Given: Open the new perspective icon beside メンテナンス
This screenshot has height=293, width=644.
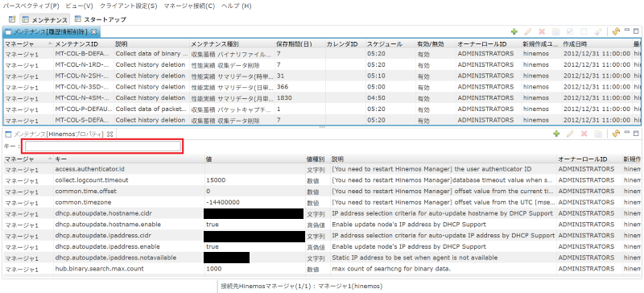Looking at the screenshot, I should point(12,19).
